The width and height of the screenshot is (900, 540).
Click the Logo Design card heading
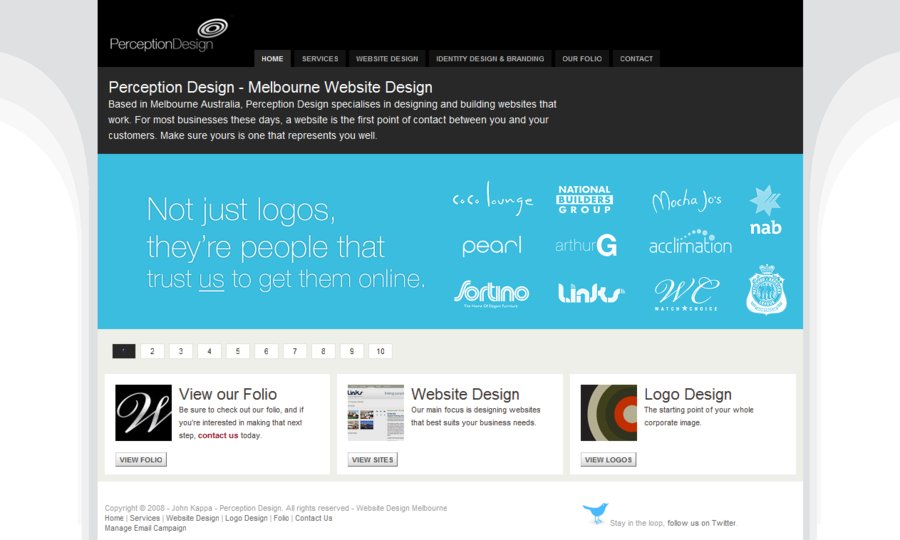coord(688,394)
